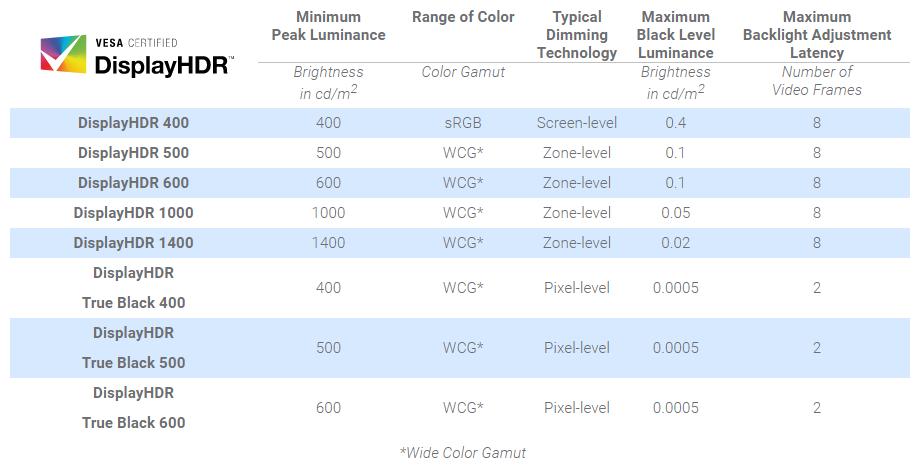913x470 pixels.
Task: Click the sRGB color gamut cell
Action: click(463, 123)
